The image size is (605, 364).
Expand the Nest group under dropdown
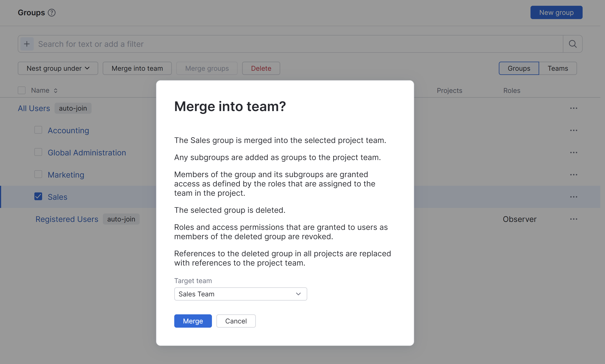tap(58, 68)
